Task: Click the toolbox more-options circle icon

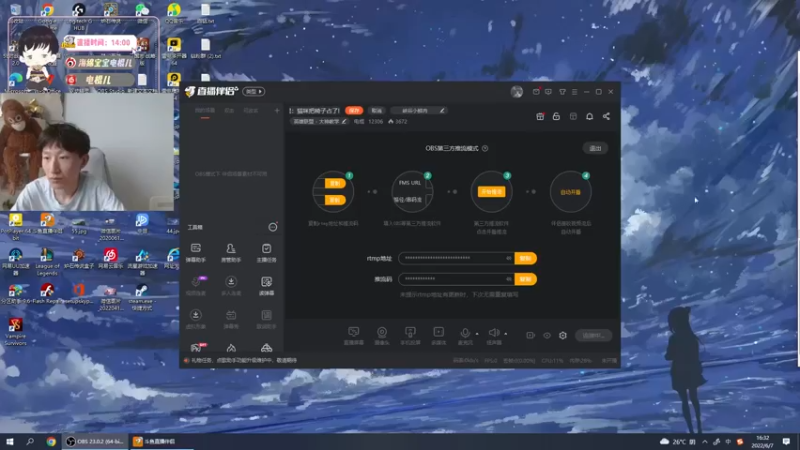Action: pyautogui.click(x=273, y=227)
